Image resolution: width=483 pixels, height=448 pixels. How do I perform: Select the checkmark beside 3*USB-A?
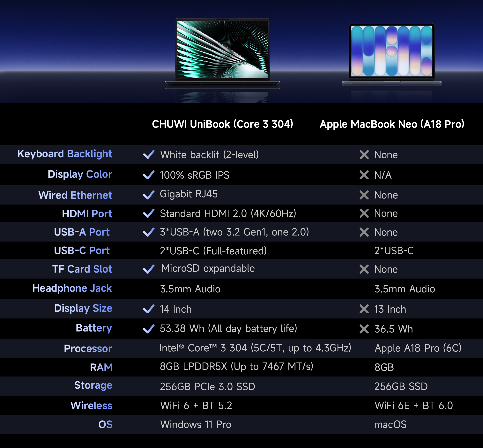149,232
